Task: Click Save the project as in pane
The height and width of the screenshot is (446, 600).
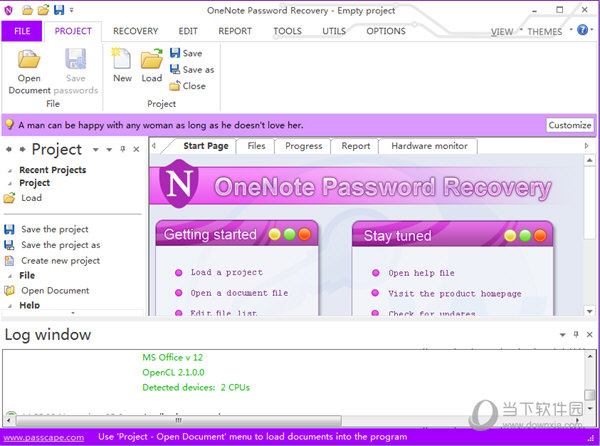Action: [52, 245]
